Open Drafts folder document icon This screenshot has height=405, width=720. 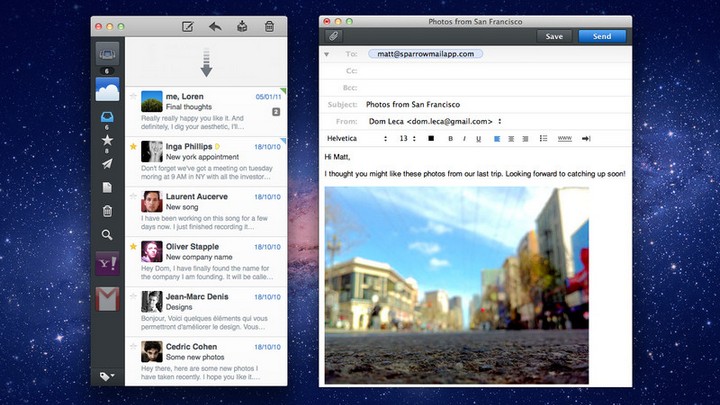click(x=107, y=187)
